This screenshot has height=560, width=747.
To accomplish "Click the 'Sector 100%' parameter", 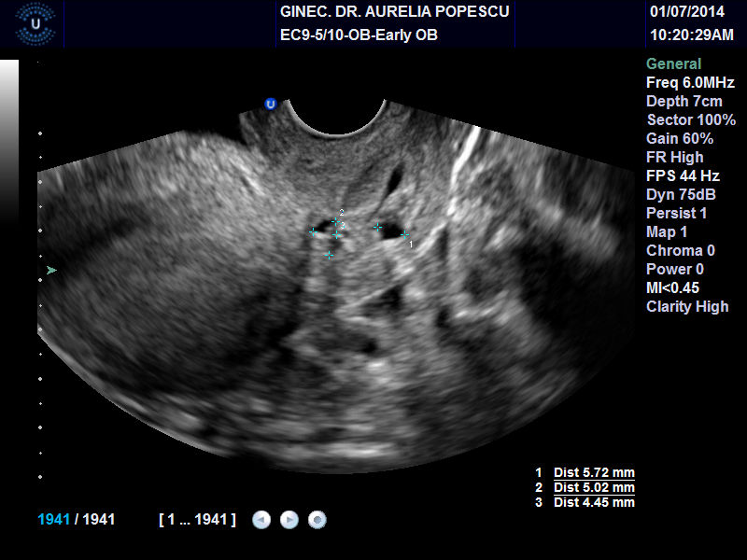I will 691,119.
